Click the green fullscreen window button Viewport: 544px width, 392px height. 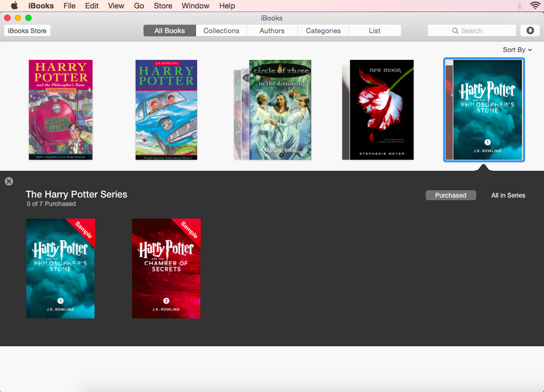click(28, 18)
